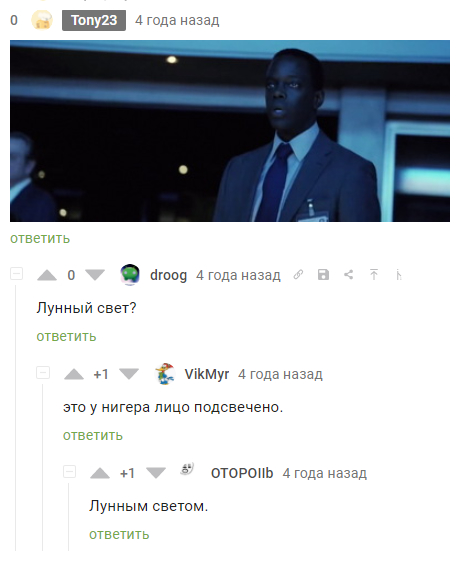Upvote OTOPOIIb's comment
Screen dimensions: 459x585
point(100,473)
